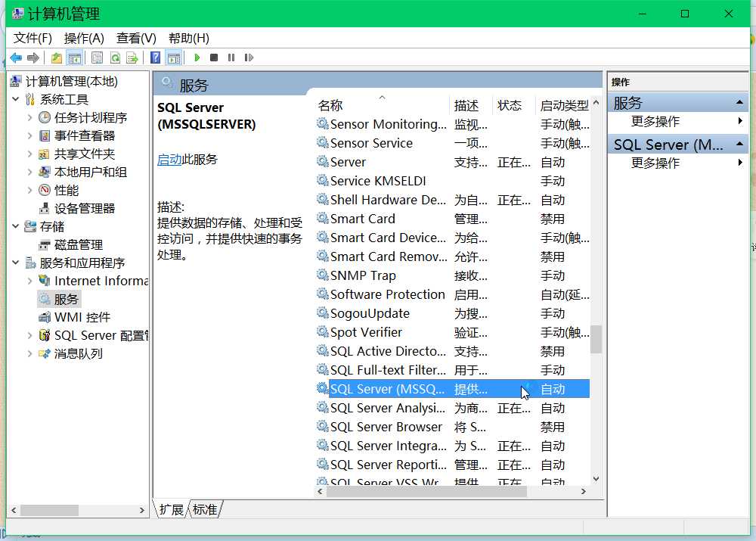756x541 pixels.
Task: Open the 查看(V) menu
Action: click(136, 38)
